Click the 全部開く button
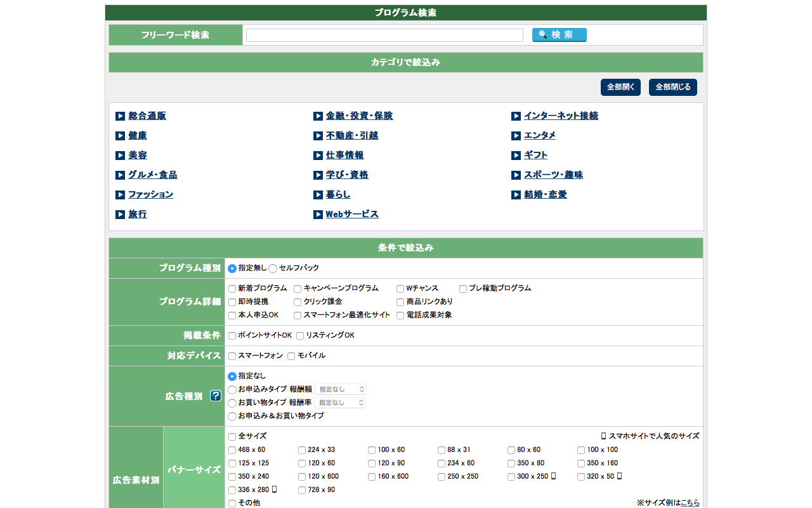The image size is (812, 508). (x=620, y=87)
